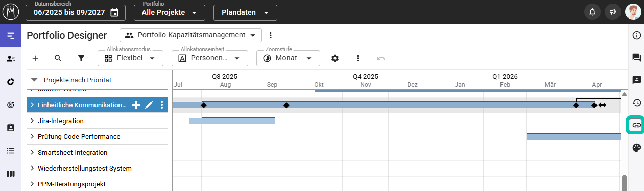The height and width of the screenshot is (191, 644).
Task: Open the comments panel icon
Action: (636, 58)
